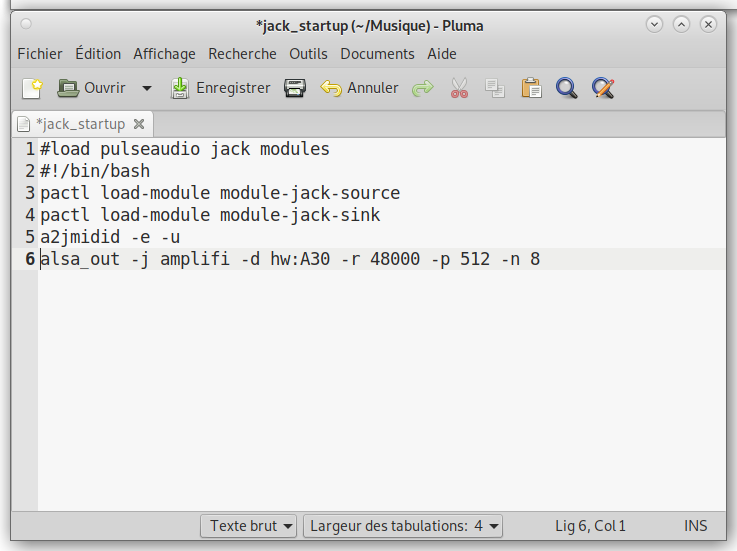Expand the Ouvrir recent files arrow

pos(147,88)
